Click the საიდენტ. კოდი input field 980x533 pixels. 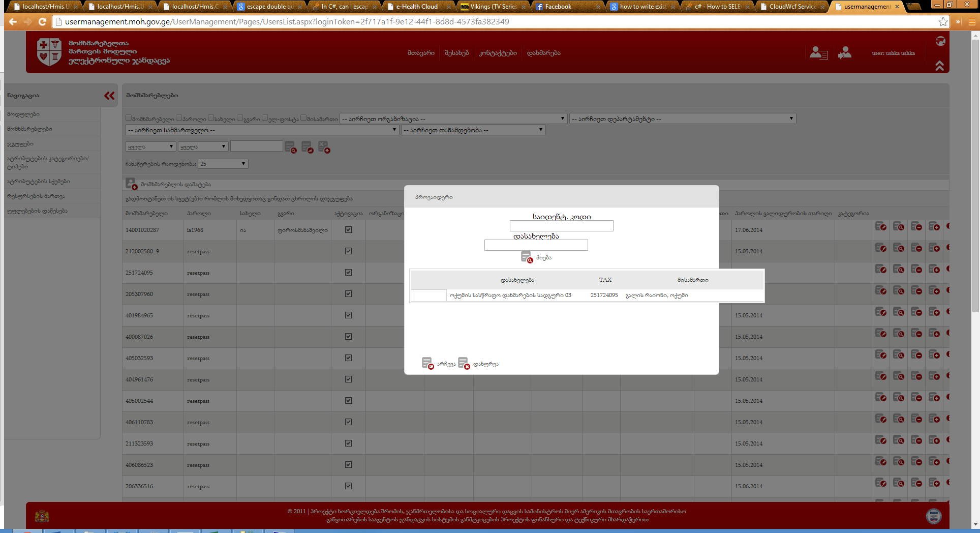tap(561, 226)
